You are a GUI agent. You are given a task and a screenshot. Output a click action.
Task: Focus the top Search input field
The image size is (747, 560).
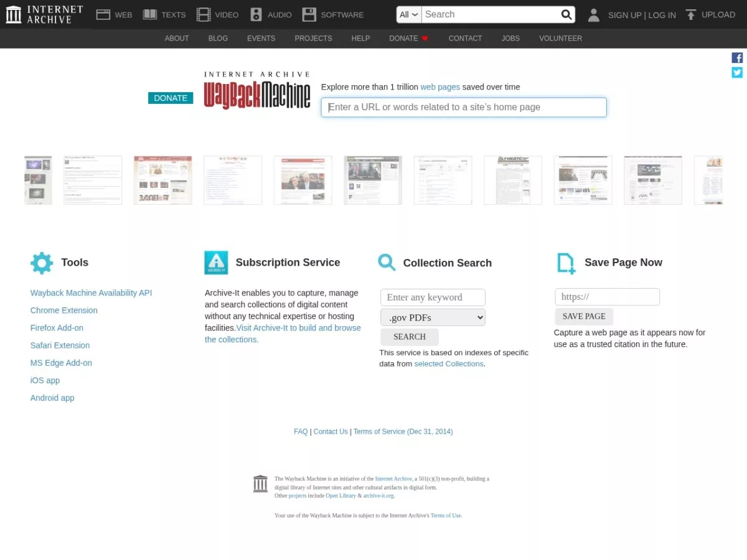(491, 14)
